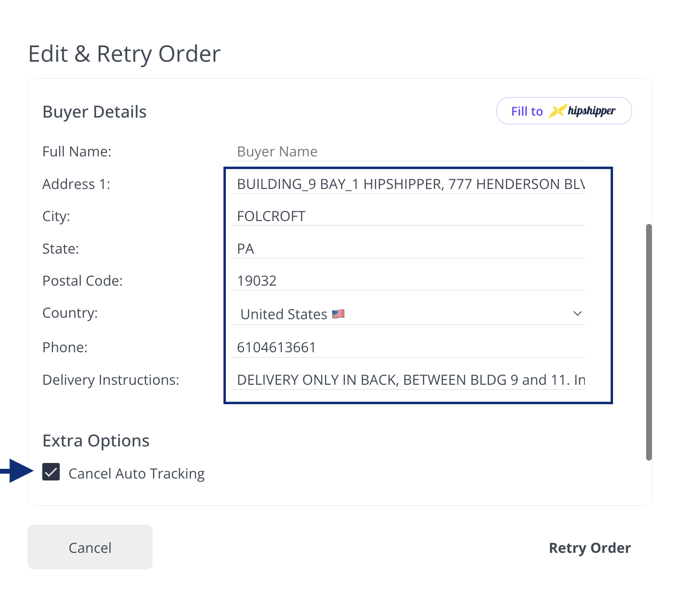Open the Country dropdown

click(x=407, y=314)
